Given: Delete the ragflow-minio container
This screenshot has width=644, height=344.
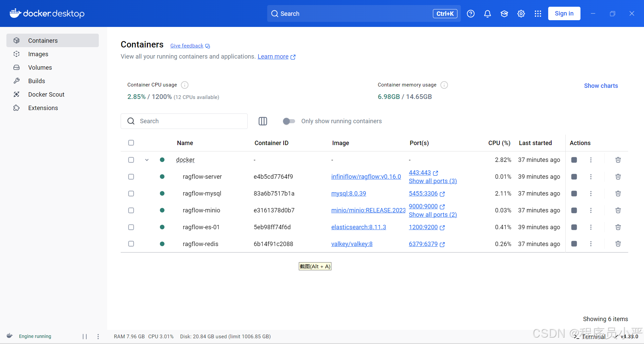Looking at the screenshot, I should (x=618, y=210).
